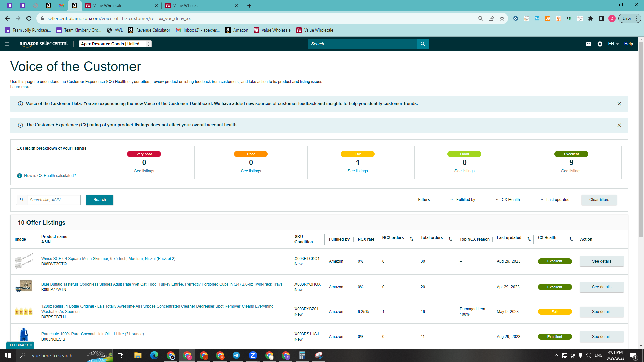Click See details for Winco Skimmer row
The image size is (644, 362).
click(x=601, y=261)
